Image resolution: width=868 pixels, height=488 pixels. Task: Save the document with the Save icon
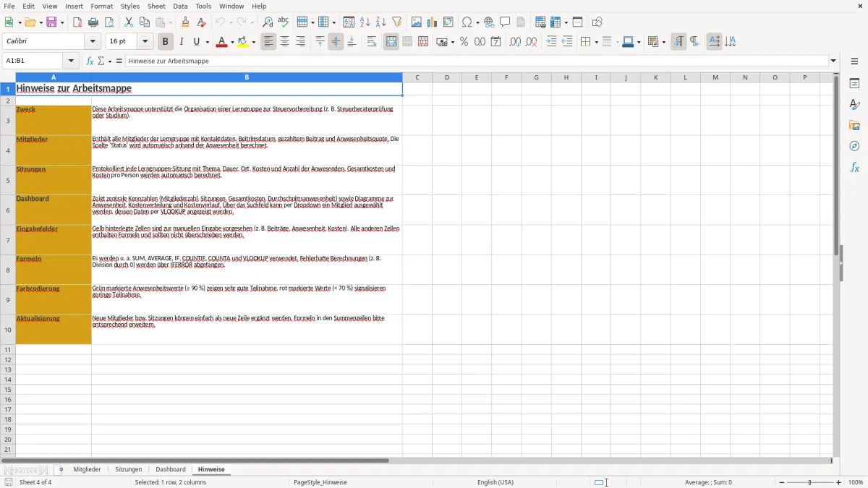click(x=51, y=22)
